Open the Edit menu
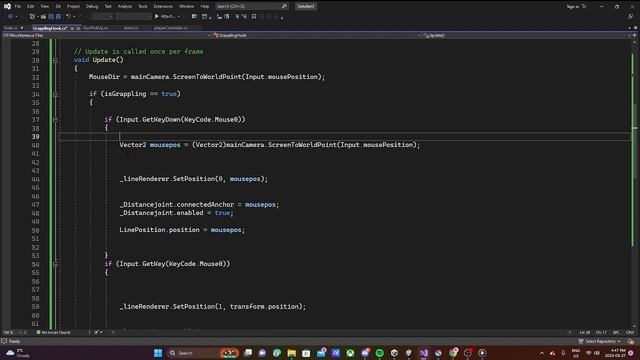Image resolution: width=640 pixels, height=360 pixels. tap(31, 7)
